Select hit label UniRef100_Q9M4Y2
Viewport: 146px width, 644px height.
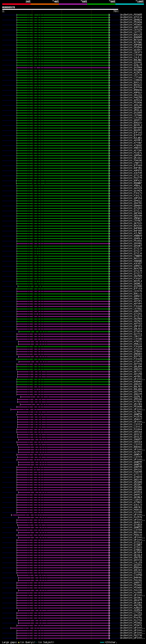tap(131, 296)
